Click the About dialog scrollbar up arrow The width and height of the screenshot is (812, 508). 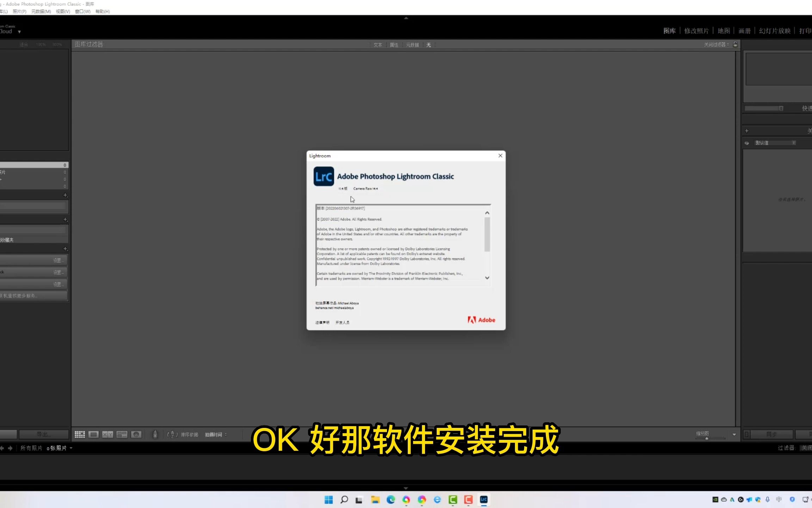point(487,213)
